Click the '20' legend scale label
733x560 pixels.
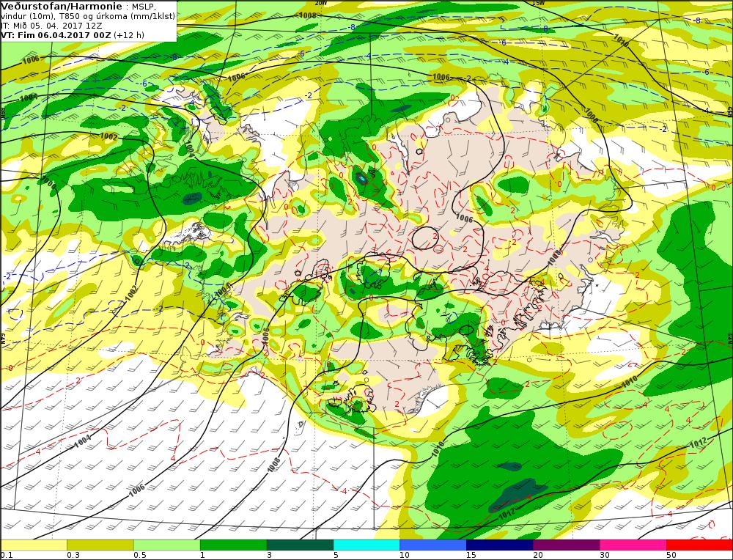pyautogui.click(x=538, y=556)
